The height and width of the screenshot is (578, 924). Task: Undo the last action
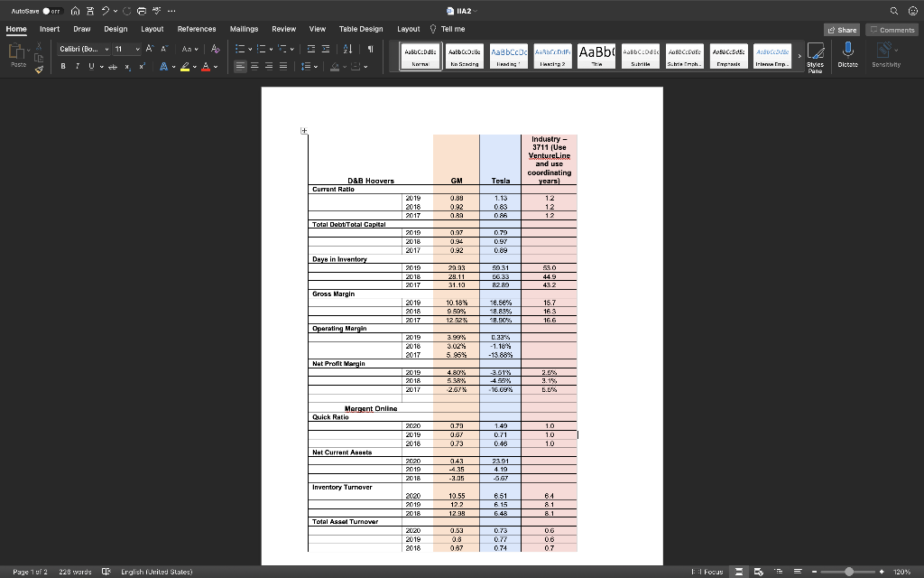[x=106, y=11]
